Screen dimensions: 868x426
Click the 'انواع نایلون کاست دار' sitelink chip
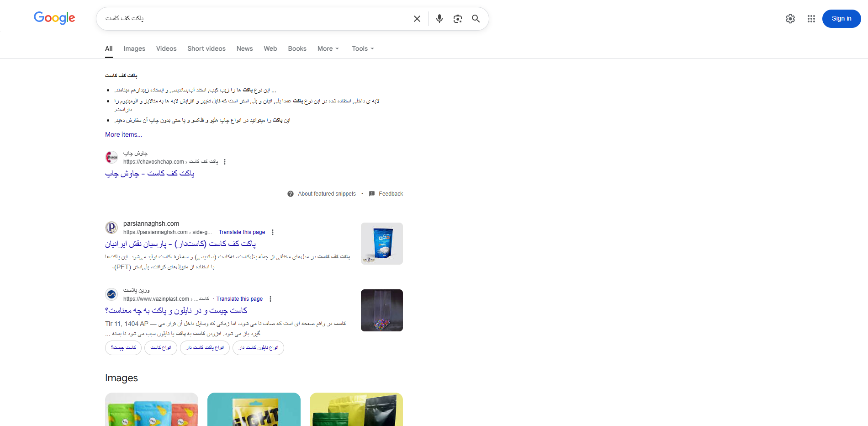[x=258, y=348]
